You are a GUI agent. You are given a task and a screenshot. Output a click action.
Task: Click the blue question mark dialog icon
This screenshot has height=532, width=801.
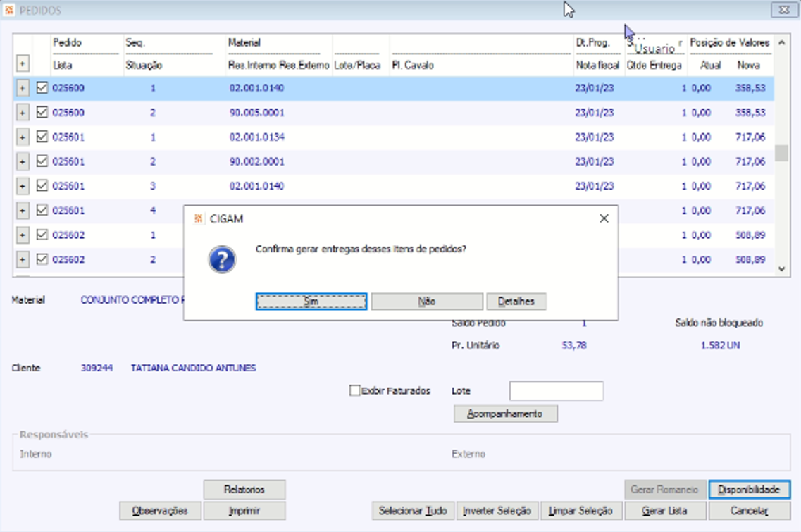tap(222, 259)
